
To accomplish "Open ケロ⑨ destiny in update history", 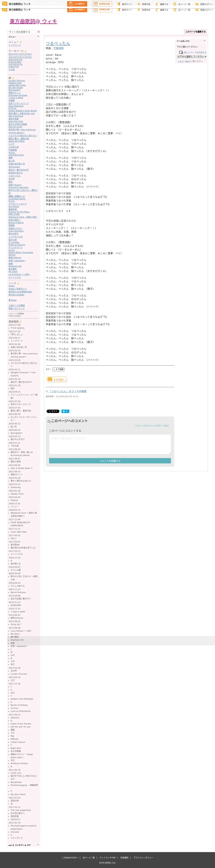I will coord(18,328).
